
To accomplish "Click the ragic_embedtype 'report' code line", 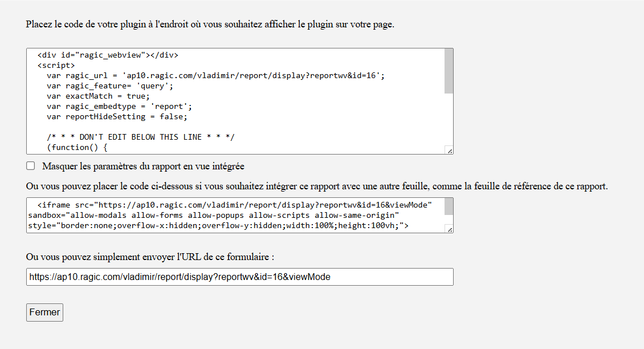I will click(x=119, y=106).
